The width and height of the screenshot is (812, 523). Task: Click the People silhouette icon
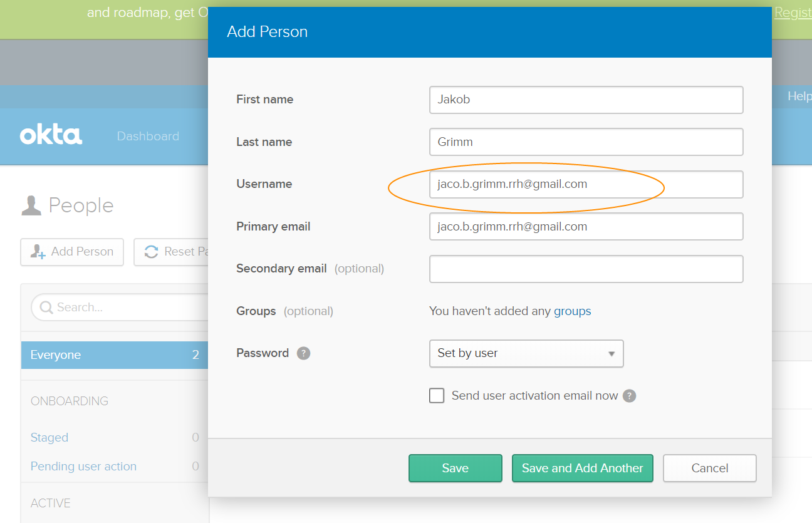click(x=31, y=205)
